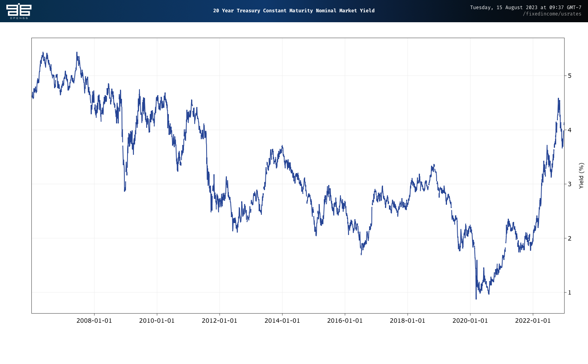
Task: Click the x-axis label 2008-01-01
Action: coord(94,321)
